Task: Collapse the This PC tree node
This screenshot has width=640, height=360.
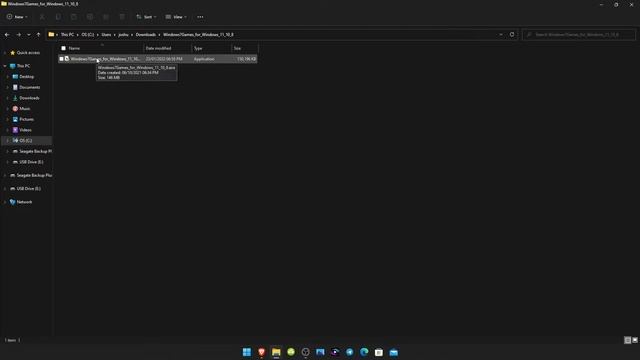Action: tap(5, 66)
